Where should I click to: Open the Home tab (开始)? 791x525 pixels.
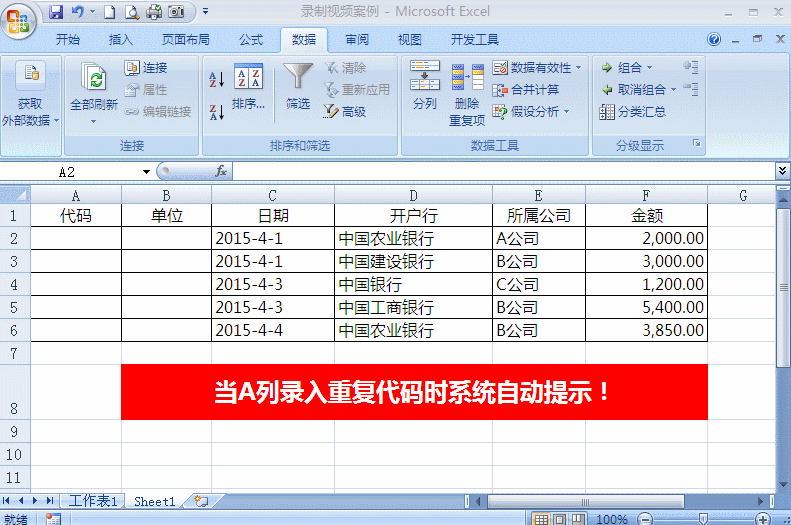[68, 39]
